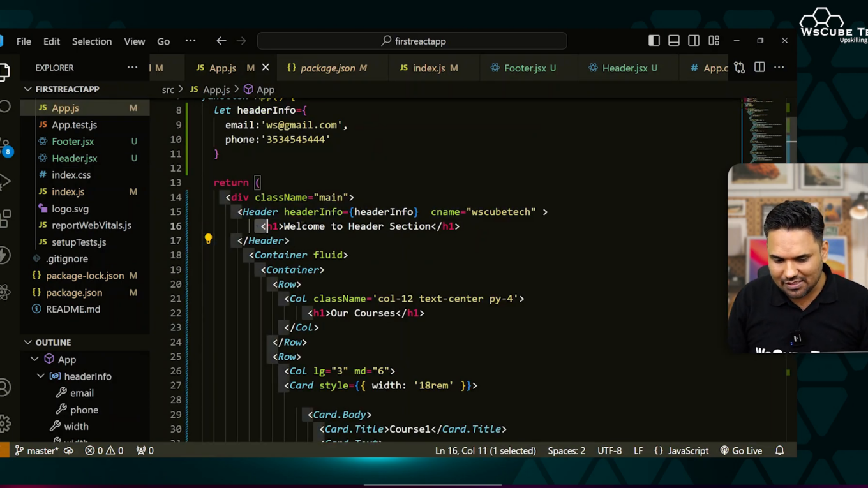This screenshot has height=488, width=868.
Task: Click the ports forwarded indicator showing 0
Action: click(x=145, y=450)
